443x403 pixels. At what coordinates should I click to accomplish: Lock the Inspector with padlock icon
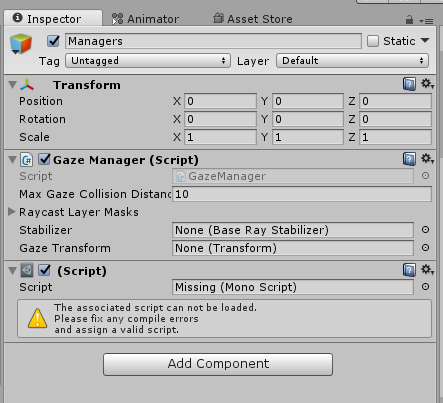click(x=409, y=20)
